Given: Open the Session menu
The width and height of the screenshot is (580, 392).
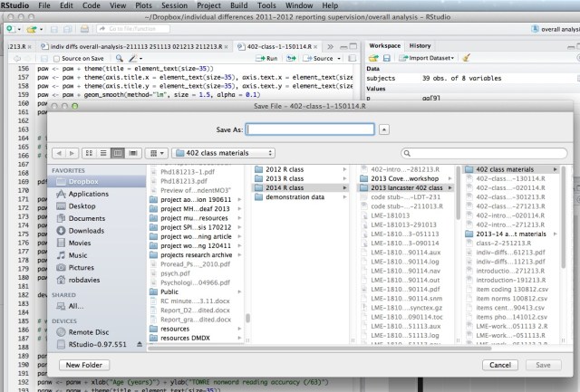Looking at the screenshot, I should pos(174,5).
